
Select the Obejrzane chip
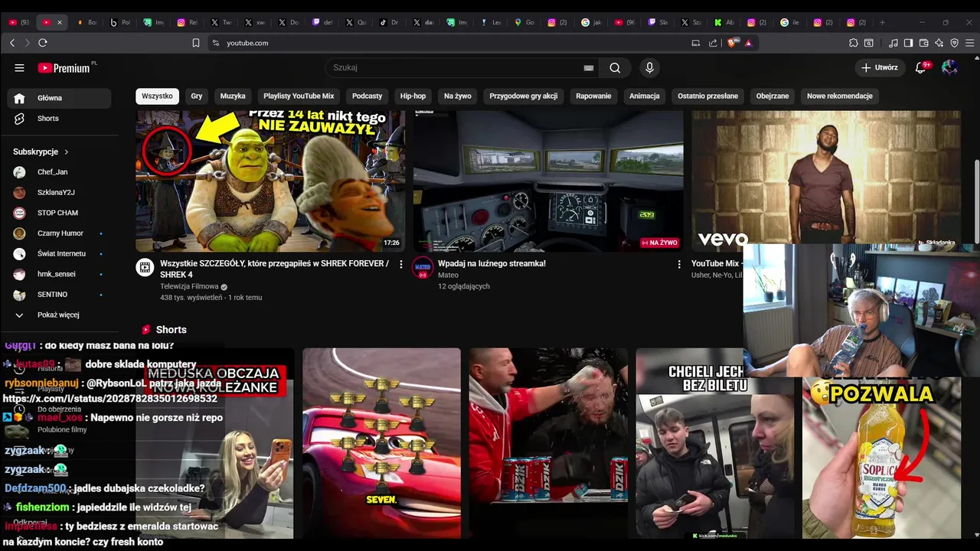tap(773, 96)
